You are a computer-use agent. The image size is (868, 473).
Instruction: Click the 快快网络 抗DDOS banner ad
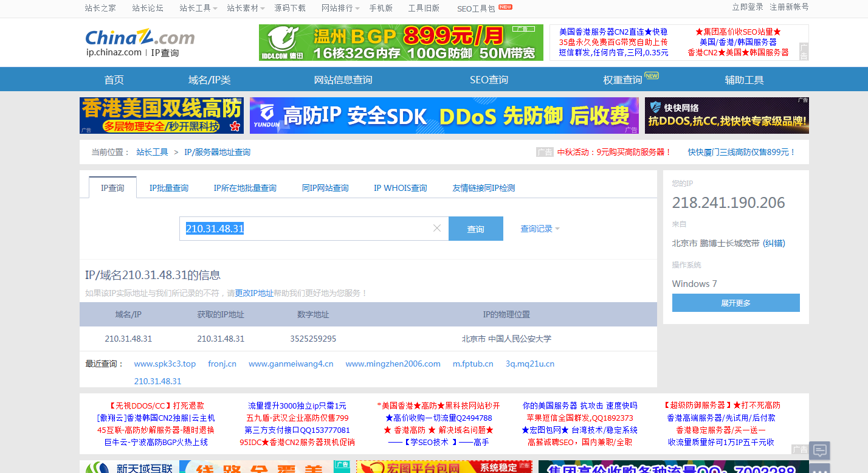pos(727,116)
